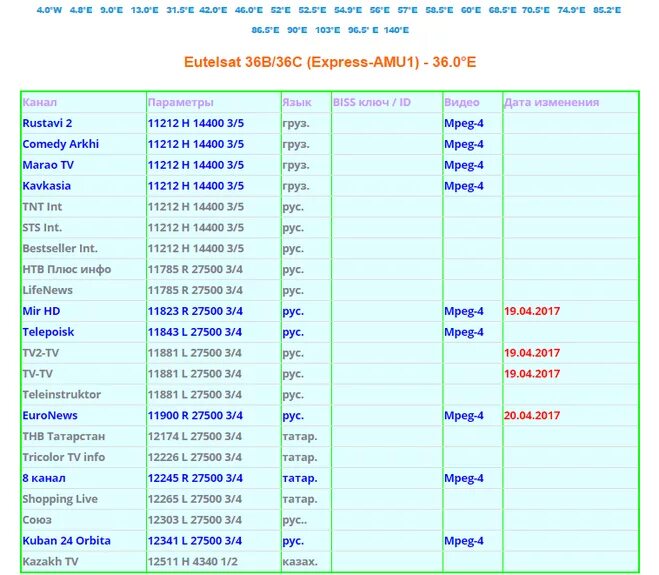Click the BISS ключ / ID column header

tap(372, 102)
